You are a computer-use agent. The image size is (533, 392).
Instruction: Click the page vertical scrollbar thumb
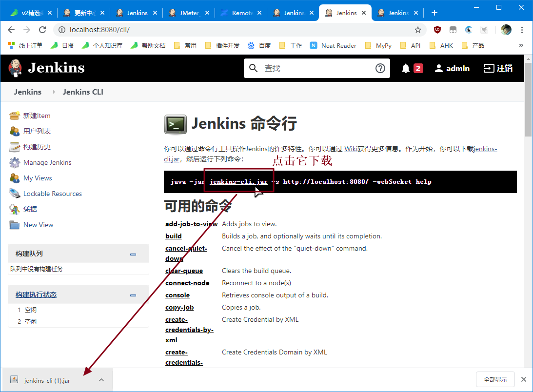528,98
